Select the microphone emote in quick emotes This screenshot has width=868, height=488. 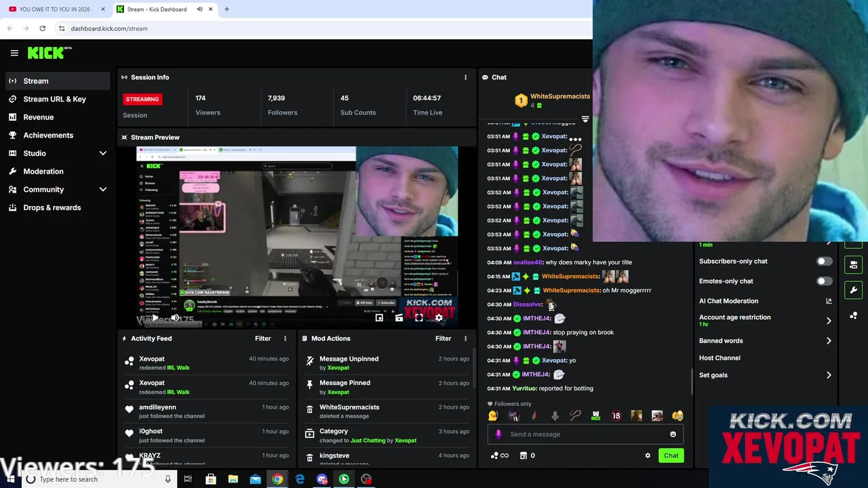(x=555, y=415)
